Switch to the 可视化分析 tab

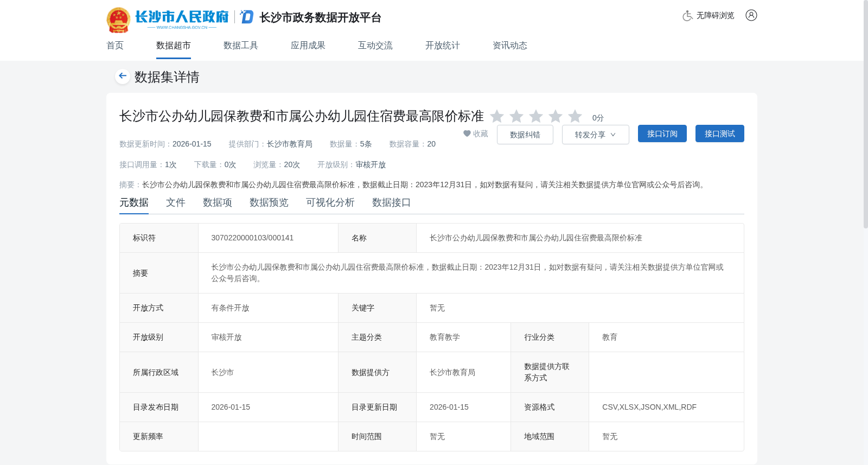coord(330,202)
